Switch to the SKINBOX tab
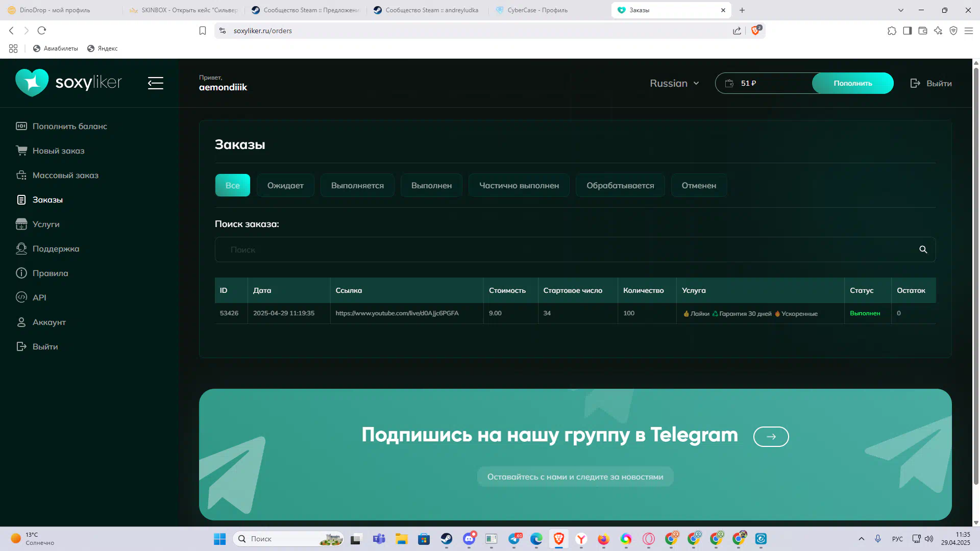 (183, 10)
